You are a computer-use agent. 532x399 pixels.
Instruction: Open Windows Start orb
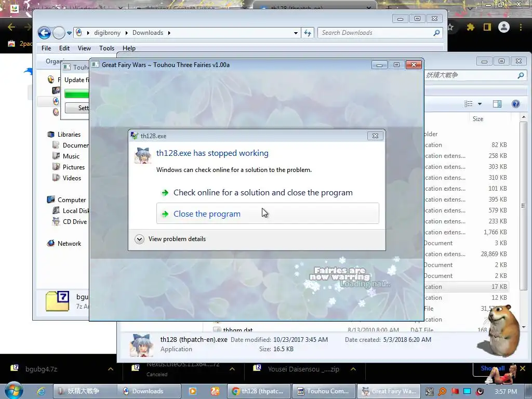pyautogui.click(x=14, y=391)
